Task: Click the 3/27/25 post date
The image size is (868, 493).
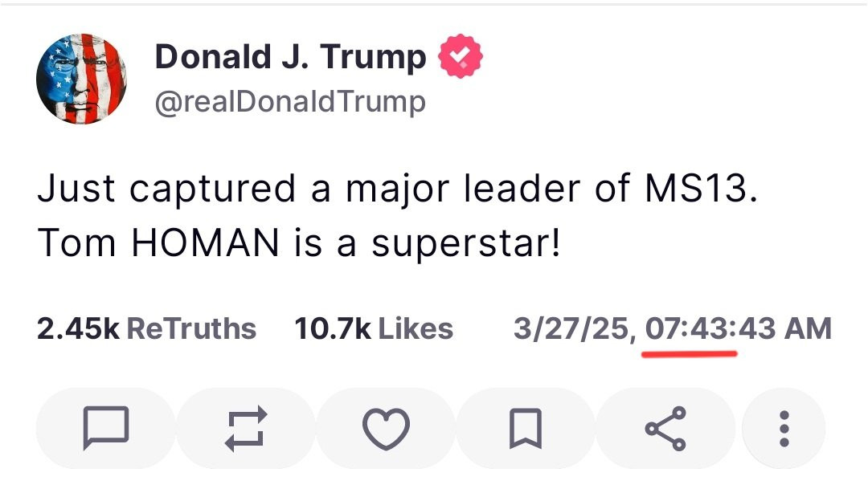Action: pos(574,328)
